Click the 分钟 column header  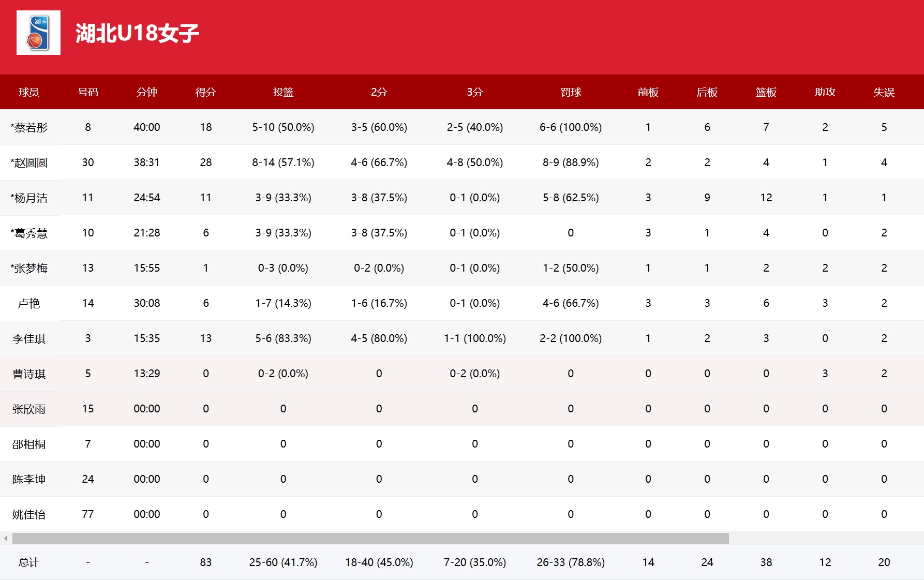[x=146, y=92]
